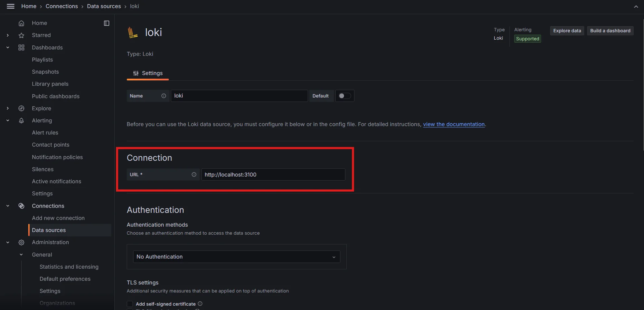The height and width of the screenshot is (310, 644).
Task: Expand the Dashboards section in sidebar
Action: pyautogui.click(x=7, y=47)
